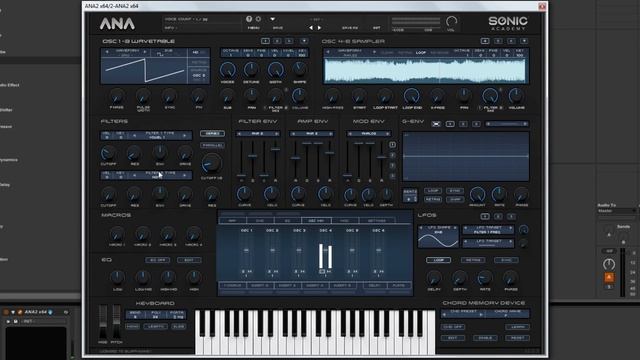Click next Filter 1 Type arrow
Image resolution: width=640 pixels, height=360 pixels.
(184, 136)
